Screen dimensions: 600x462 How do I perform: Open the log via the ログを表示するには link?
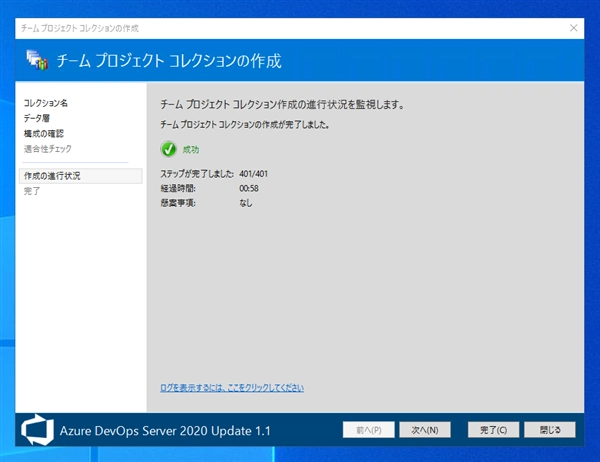click(232, 388)
